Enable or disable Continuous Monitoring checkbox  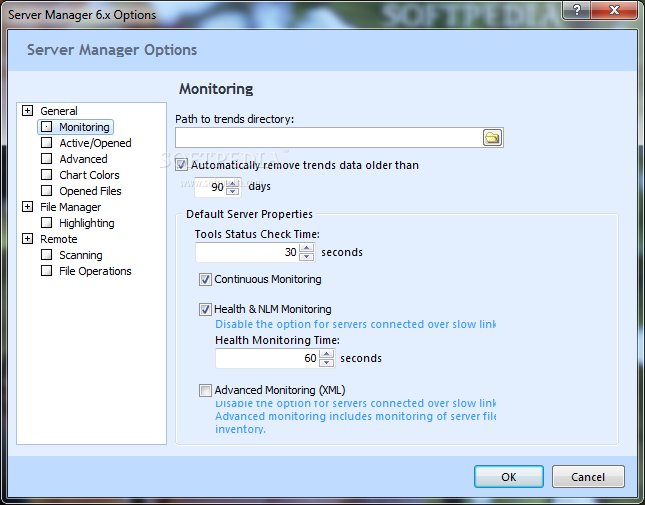(205, 279)
